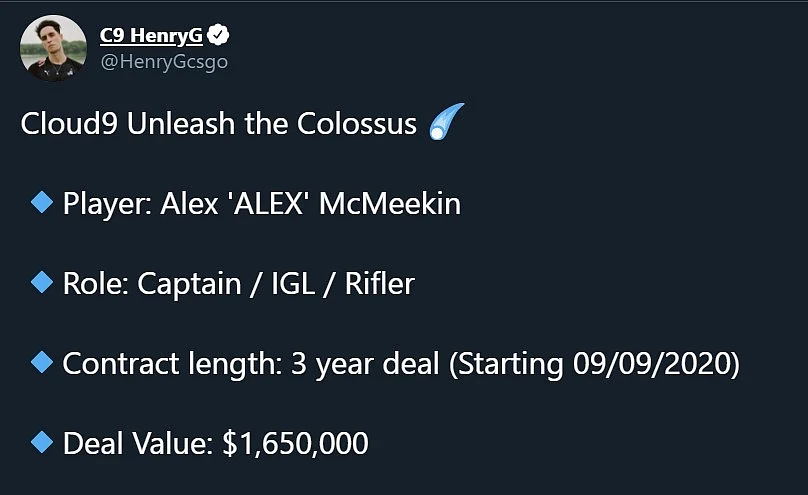Click the word Captain in Role line

point(189,284)
